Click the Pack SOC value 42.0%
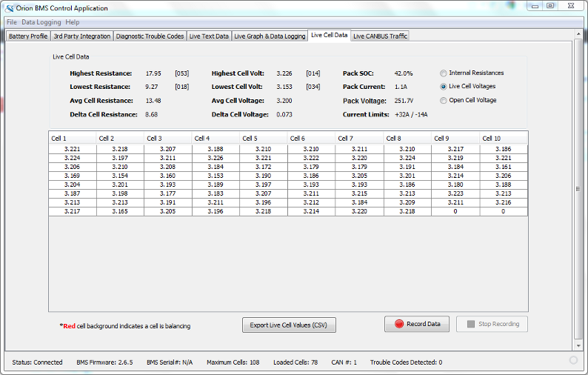The image size is (588, 375). click(x=404, y=73)
